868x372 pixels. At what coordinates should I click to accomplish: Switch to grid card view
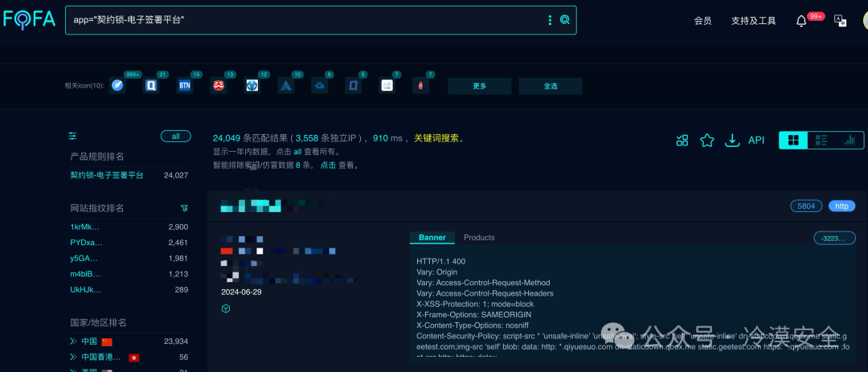tap(793, 141)
